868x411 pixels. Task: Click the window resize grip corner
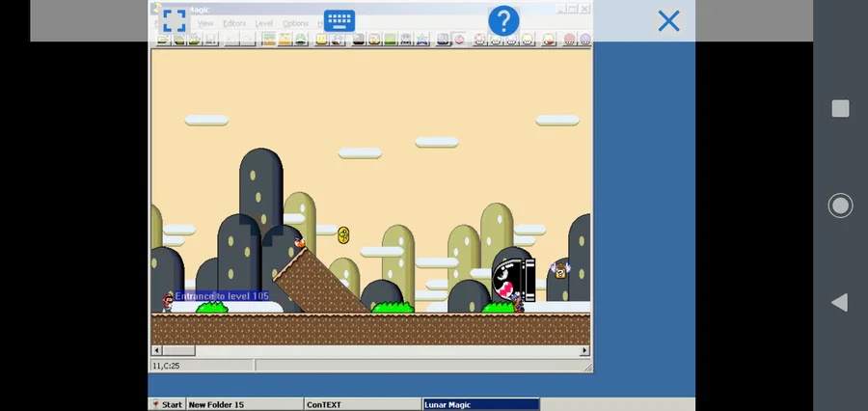587,367
